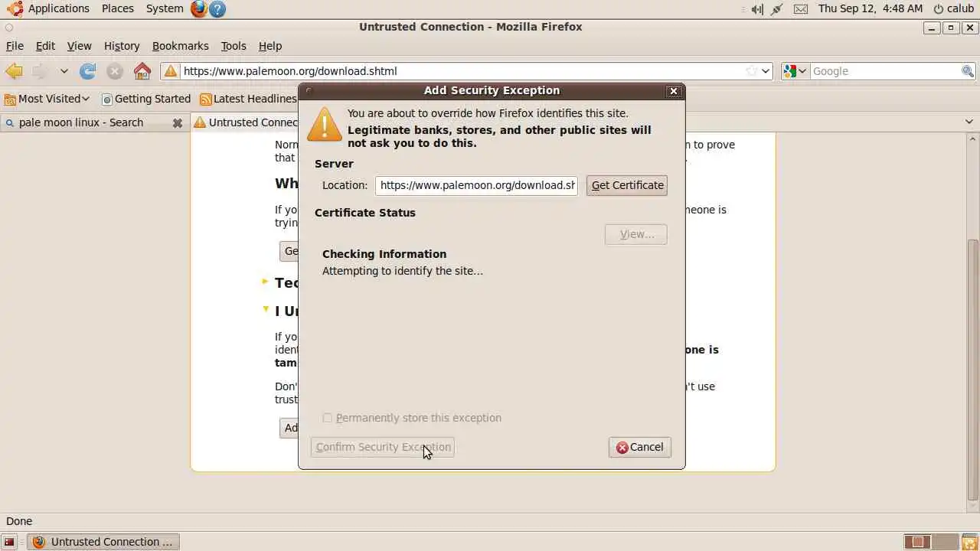Close the pale moon linux search tab
The image size is (980, 551).
178,122
